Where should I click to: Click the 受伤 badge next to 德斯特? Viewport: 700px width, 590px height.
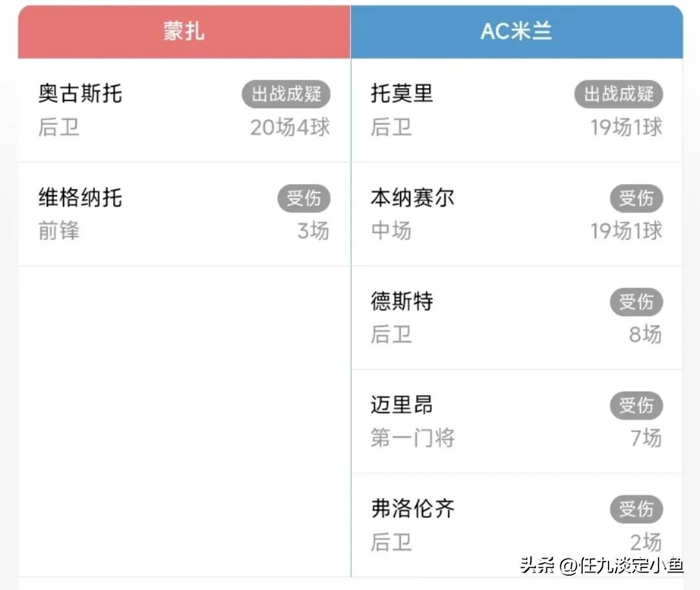[637, 302]
